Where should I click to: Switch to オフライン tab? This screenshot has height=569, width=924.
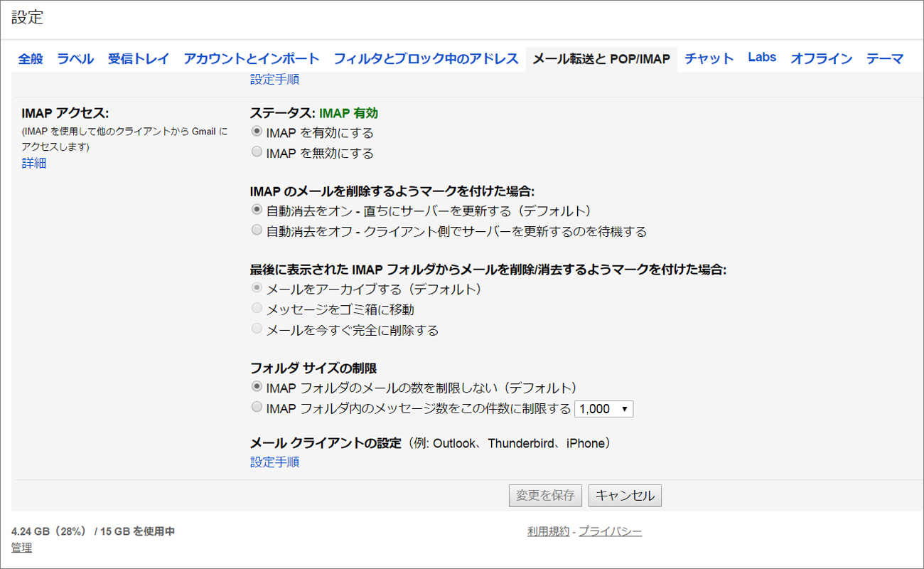point(821,59)
